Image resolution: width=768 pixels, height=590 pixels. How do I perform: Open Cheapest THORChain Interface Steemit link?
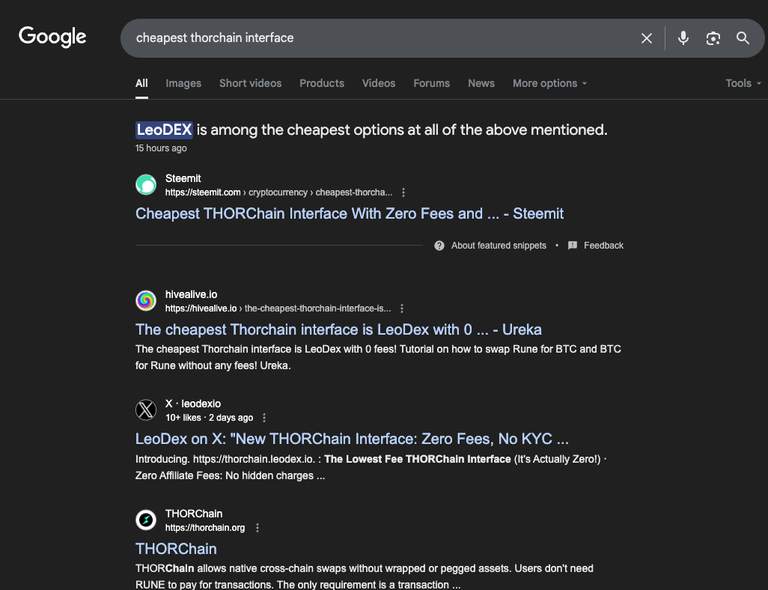click(349, 213)
